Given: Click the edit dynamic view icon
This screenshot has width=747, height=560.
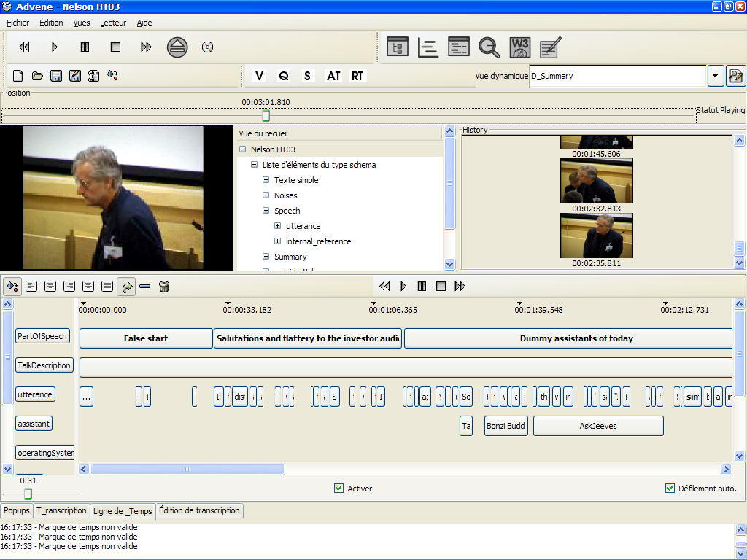Looking at the screenshot, I should click(735, 76).
